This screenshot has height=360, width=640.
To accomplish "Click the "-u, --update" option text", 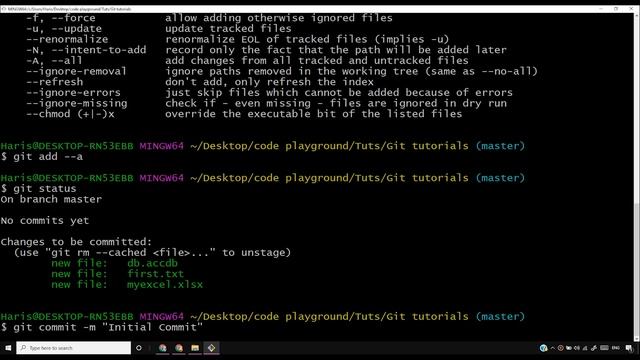I will [x=64, y=29].
